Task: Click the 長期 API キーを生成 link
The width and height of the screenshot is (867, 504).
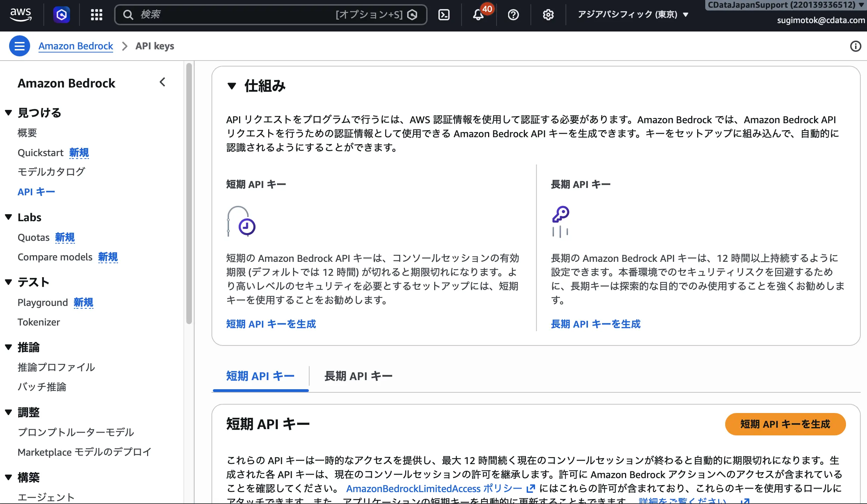Action: (596, 324)
